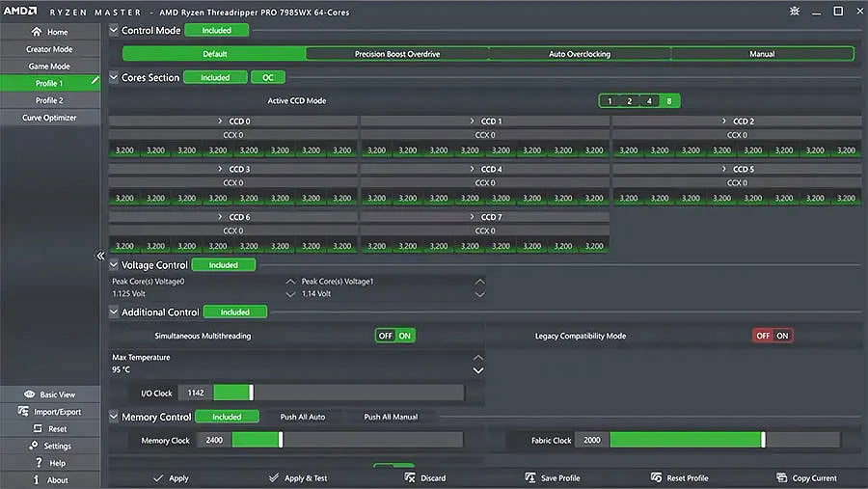Select Auto Overclocking mode
The width and height of the screenshot is (868, 489).
(x=580, y=54)
